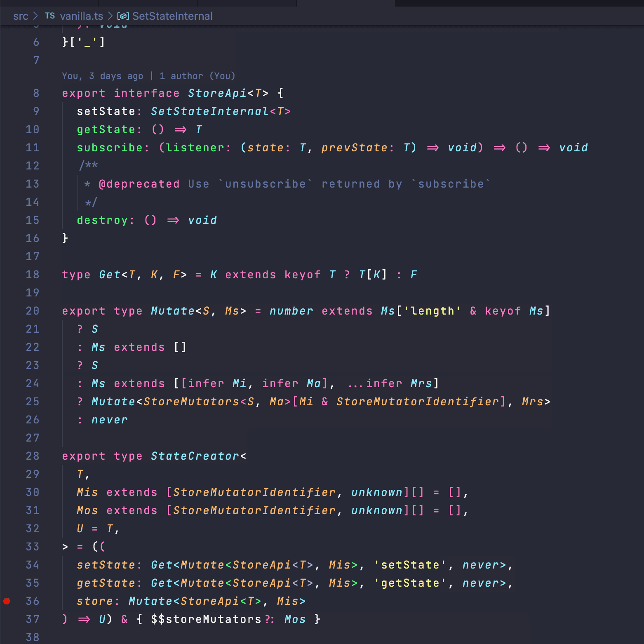Click the symbol icon before SetStateInternal
The width and height of the screenshot is (644, 644).
pos(123,16)
